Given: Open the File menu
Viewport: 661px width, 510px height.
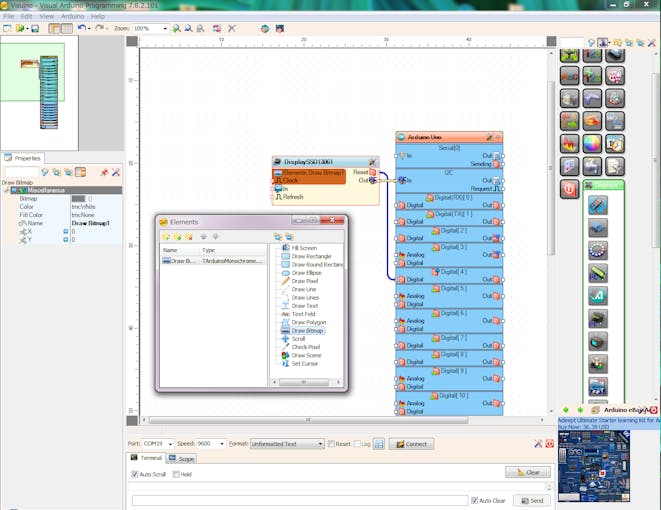Looking at the screenshot, I should [x=9, y=16].
